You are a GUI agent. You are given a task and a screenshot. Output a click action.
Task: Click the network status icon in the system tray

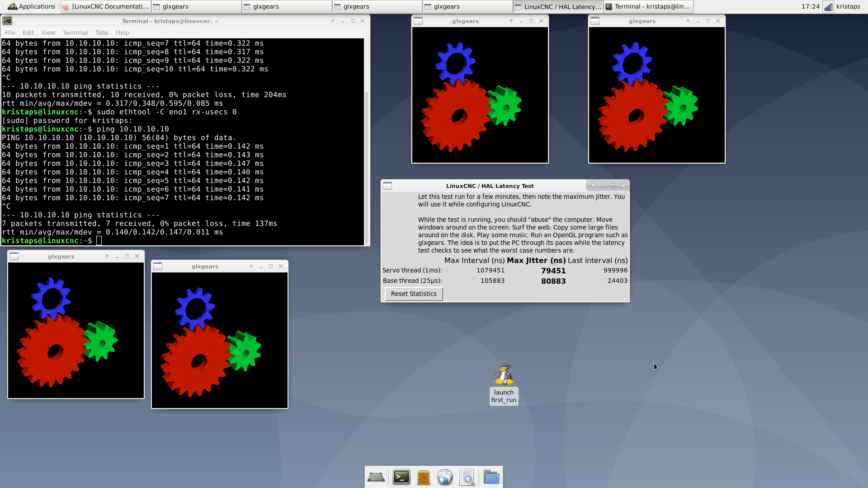828,7
